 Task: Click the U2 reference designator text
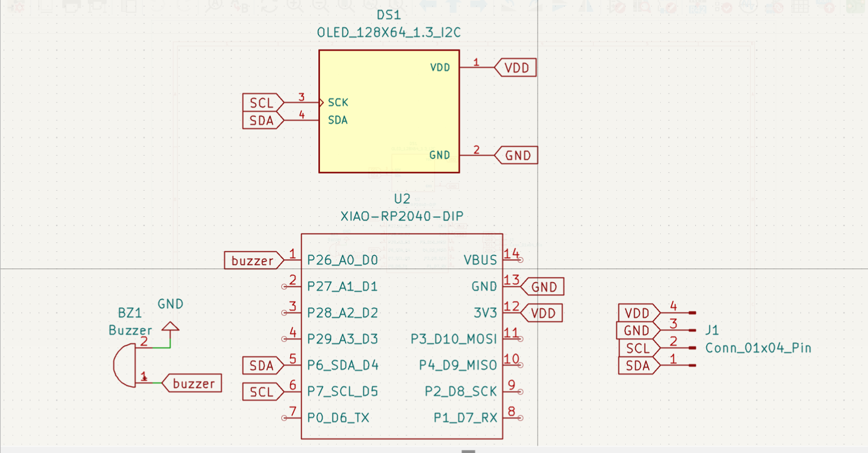click(x=402, y=199)
